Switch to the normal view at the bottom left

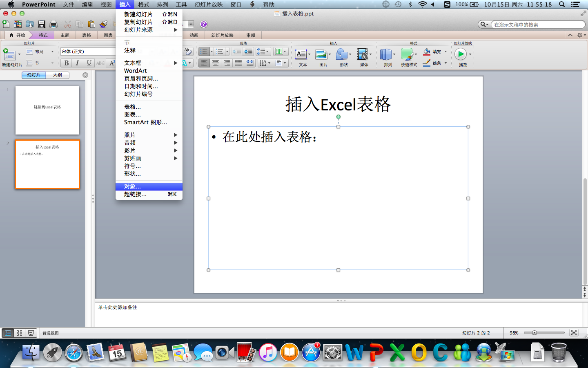click(8, 333)
